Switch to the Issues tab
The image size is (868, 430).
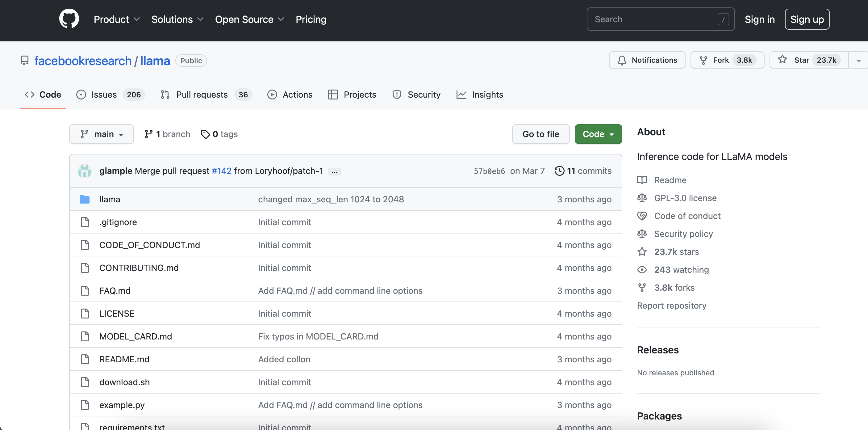pyautogui.click(x=111, y=95)
